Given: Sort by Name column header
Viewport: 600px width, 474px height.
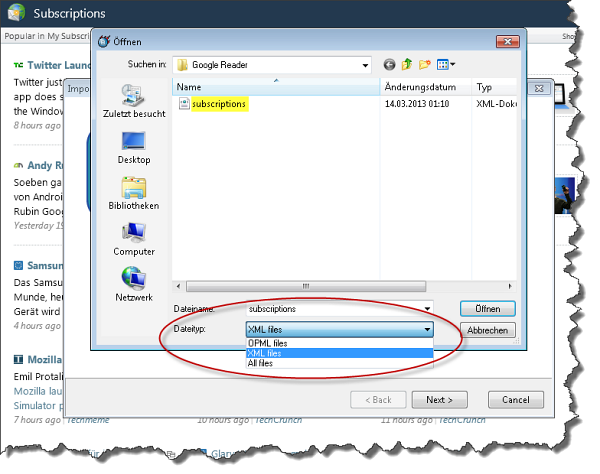Looking at the screenshot, I should pyautogui.click(x=276, y=87).
